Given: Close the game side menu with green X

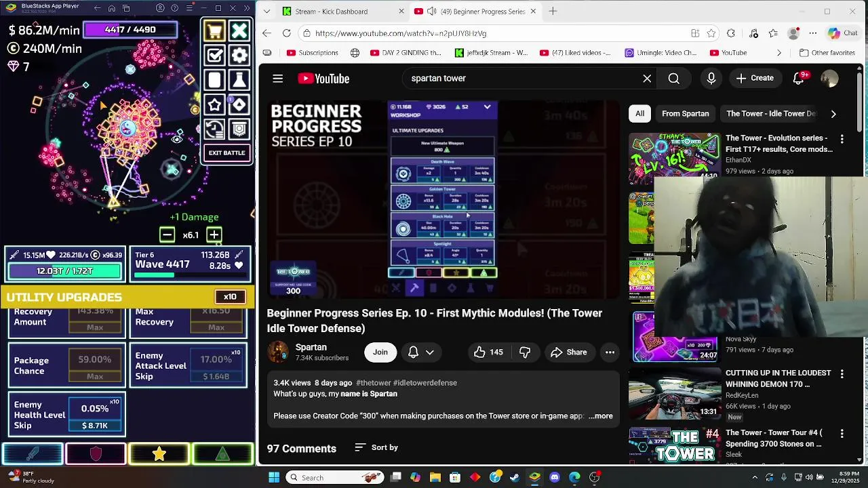Looking at the screenshot, I should pos(239,30).
